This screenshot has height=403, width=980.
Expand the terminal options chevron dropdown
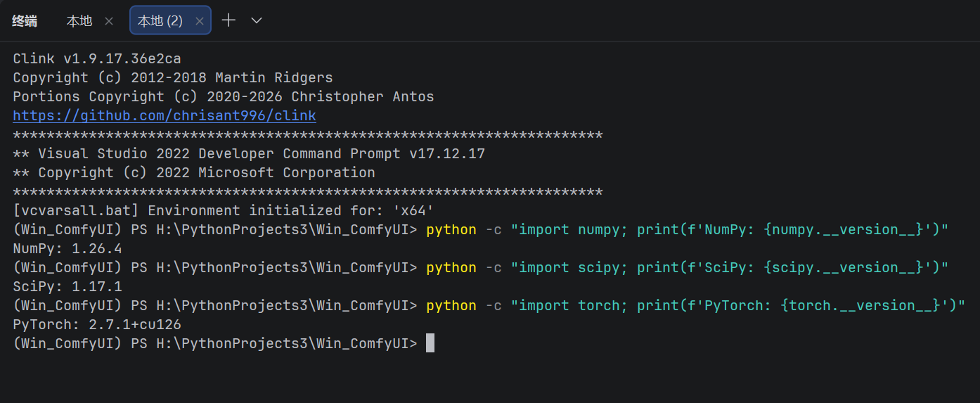(257, 20)
